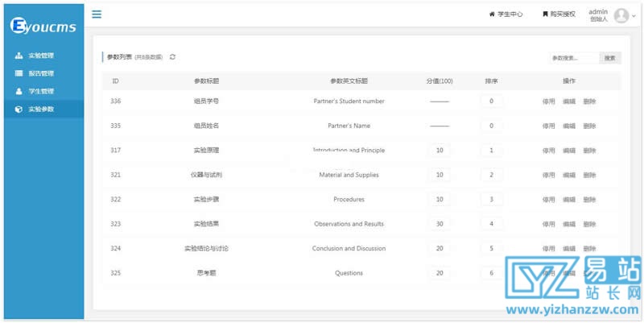Select 实验参数 in the sidebar
Viewport: 644px width, 323px height.
44,110
